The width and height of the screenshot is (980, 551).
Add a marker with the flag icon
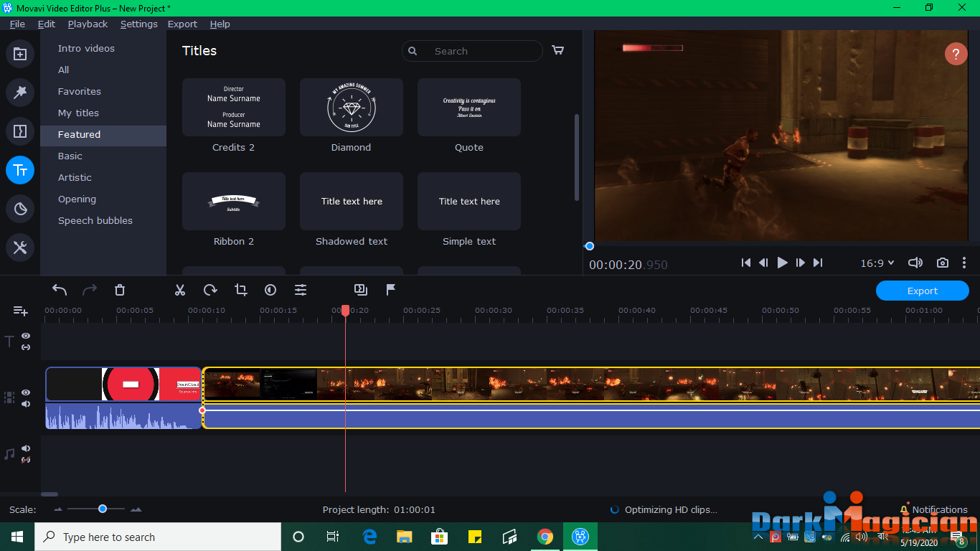[391, 290]
